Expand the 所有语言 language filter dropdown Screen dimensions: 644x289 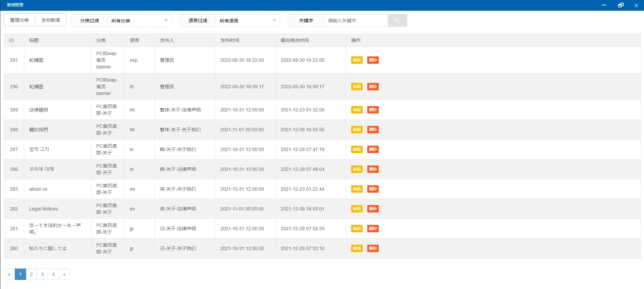(x=248, y=20)
